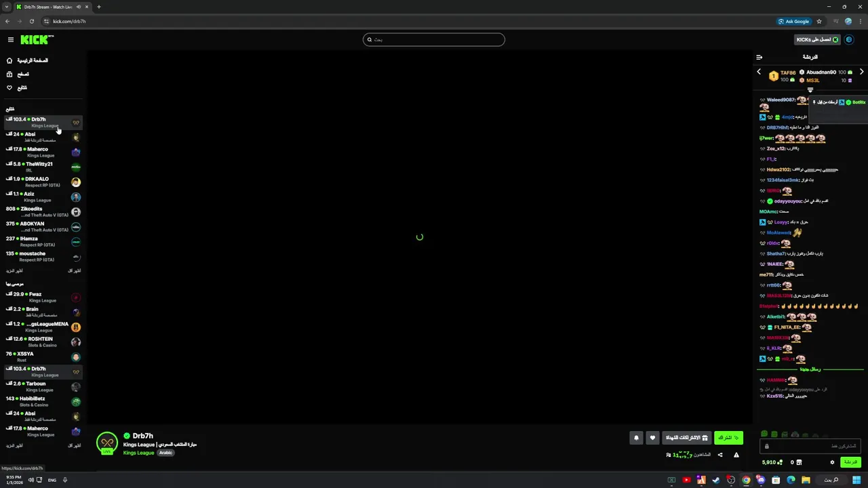Open iHamza channel row
Screen dimensions: 868x488
(42, 241)
